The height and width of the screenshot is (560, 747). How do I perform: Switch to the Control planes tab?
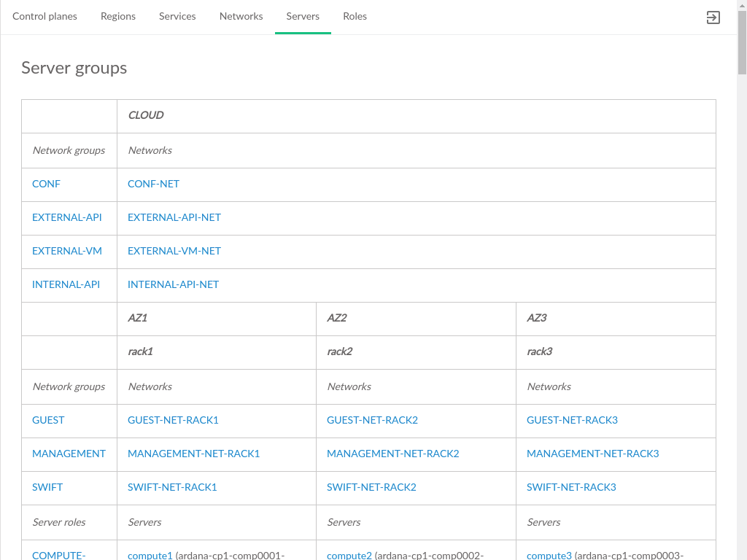coord(44,16)
